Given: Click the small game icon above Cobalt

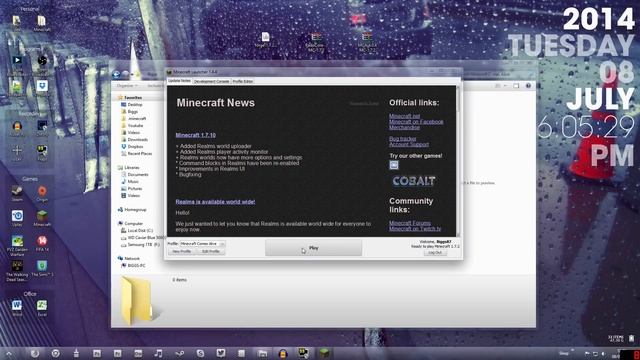Looking at the screenshot, I should coord(394,165).
